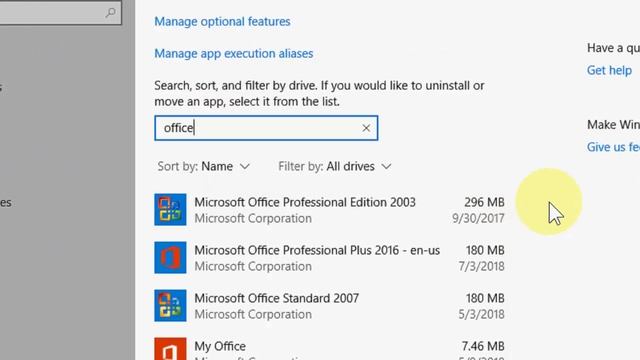Viewport: 640px width, 360px height.
Task: Open Manage optional features link
Action: 222,21
